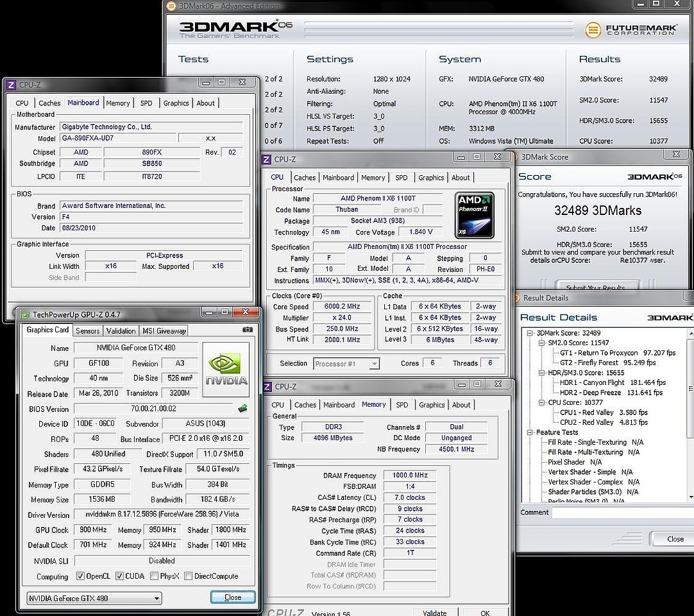
Task: Open the Sensors tab in GPU-Z
Action: (x=88, y=331)
